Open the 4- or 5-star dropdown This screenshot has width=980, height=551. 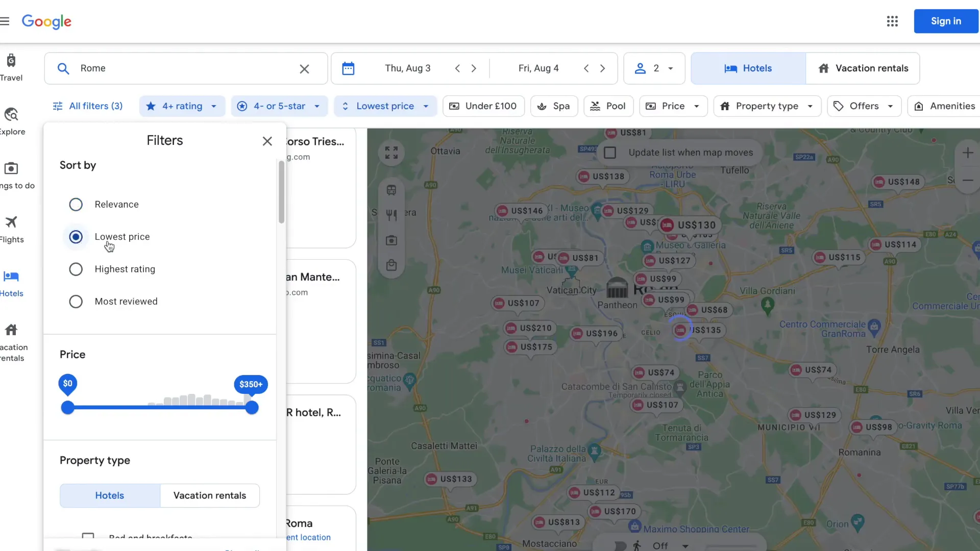pyautogui.click(x=280, y=106)
